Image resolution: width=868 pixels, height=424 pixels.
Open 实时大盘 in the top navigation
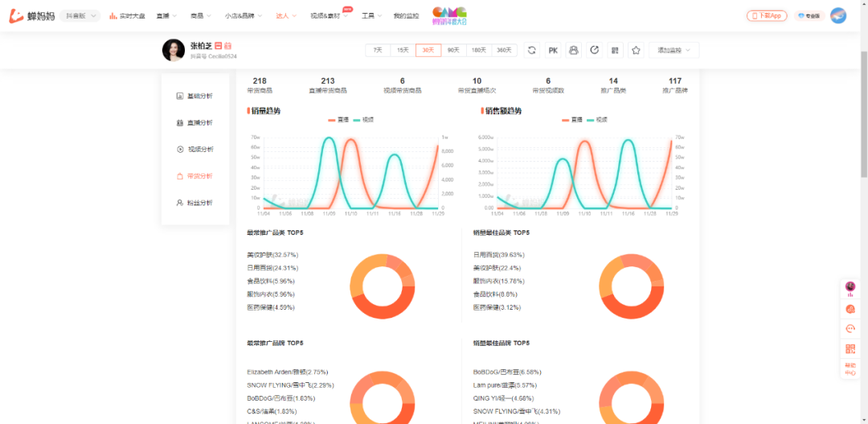127,15
